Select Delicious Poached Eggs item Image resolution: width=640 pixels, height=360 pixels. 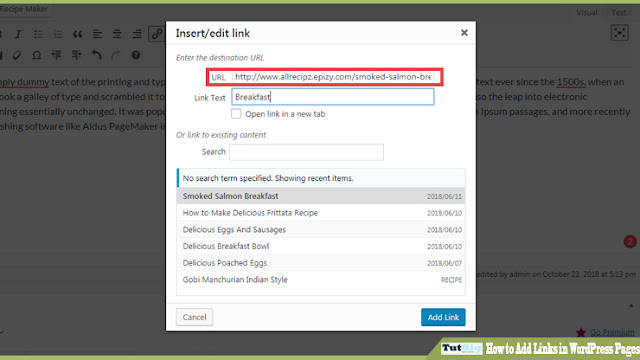point(321,263)
